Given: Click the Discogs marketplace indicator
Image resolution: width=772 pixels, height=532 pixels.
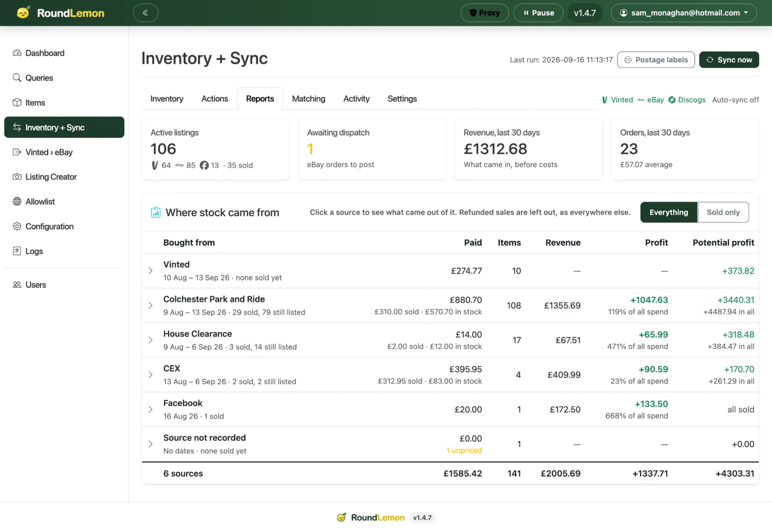Looking at the screenshot, I should [687, 100].
